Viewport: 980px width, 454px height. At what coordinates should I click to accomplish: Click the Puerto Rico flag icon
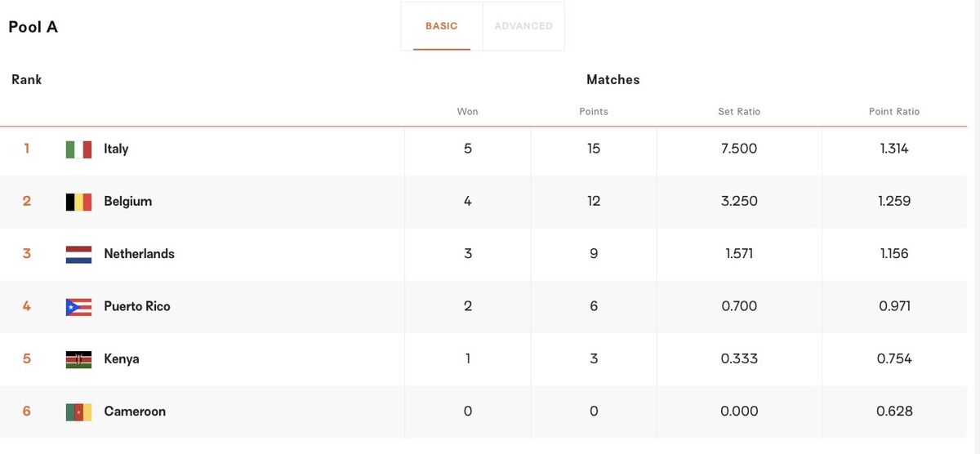[x=78, y=306]
